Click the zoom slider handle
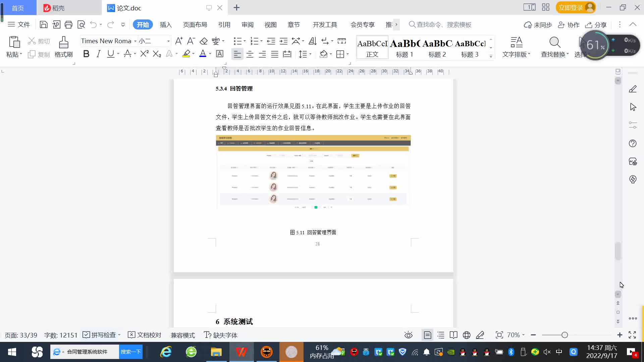This screenshot has width=644, height=362. tap(565, 335)
